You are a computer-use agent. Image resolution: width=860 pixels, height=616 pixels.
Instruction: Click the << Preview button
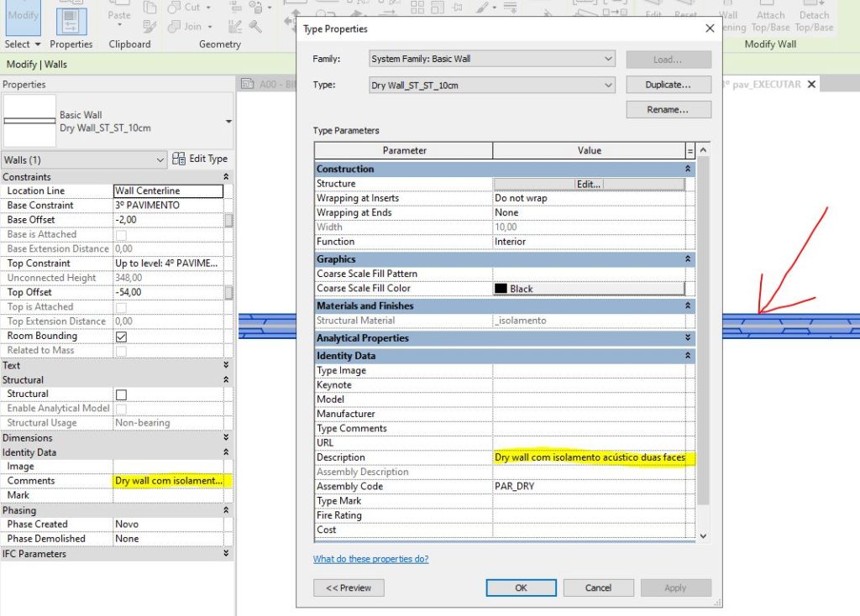[349, 587]
